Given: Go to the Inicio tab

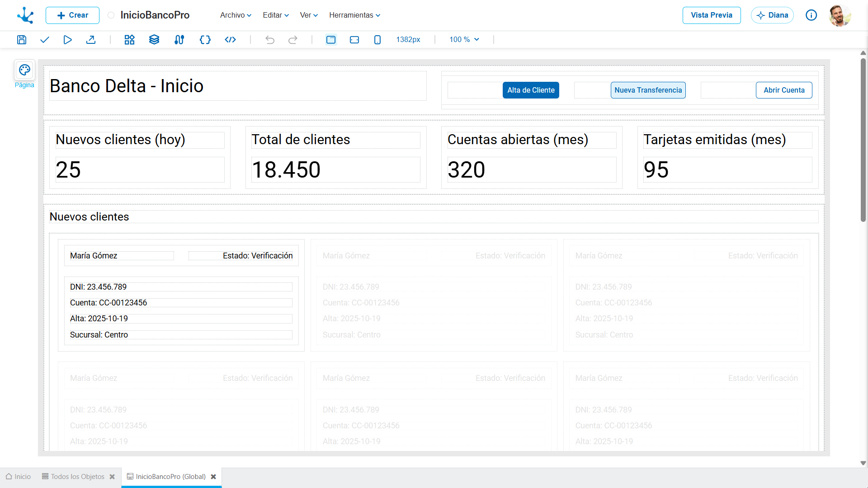Looking at the screenshot, I should coord(18,477).
